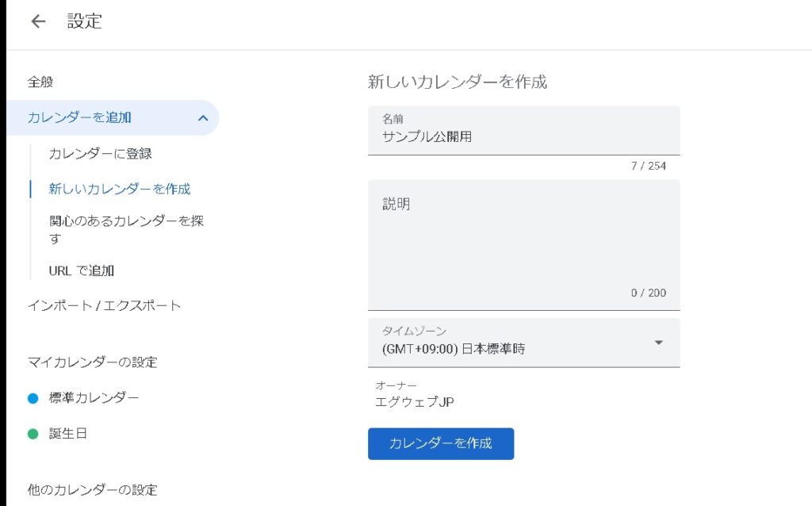Select 新しいカレンダーを作成 in the sidebar
The width and height of the screenshot is (812, 506).
(x=119, y=189)
